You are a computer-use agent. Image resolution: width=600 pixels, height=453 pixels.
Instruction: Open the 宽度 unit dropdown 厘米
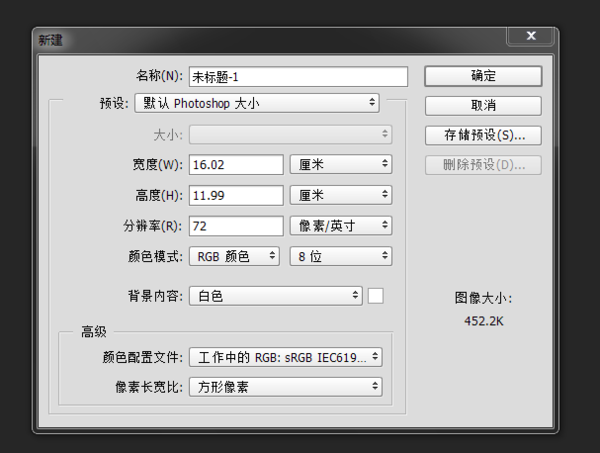coord(341,165)
